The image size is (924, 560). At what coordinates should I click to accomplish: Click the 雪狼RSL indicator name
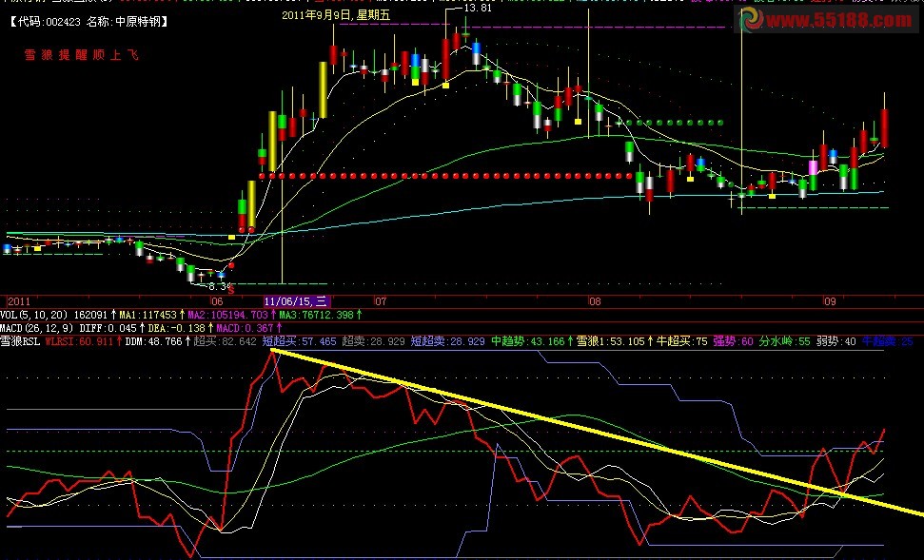pyautogui.click(x=20, y=341)
